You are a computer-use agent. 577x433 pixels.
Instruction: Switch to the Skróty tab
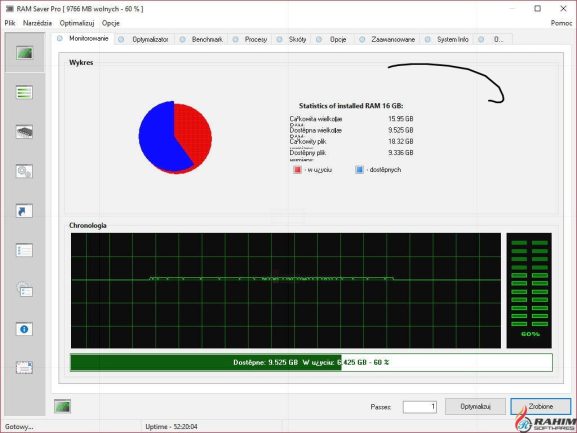(292, 39)
